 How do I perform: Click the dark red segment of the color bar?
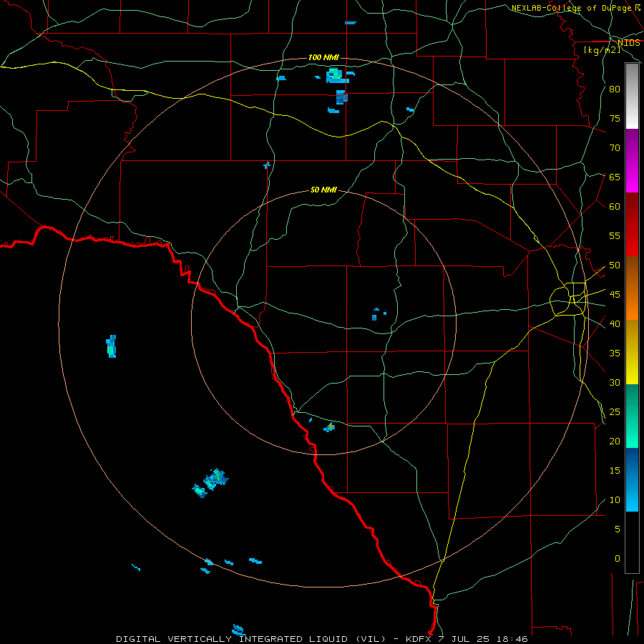(x=632, y=225)
